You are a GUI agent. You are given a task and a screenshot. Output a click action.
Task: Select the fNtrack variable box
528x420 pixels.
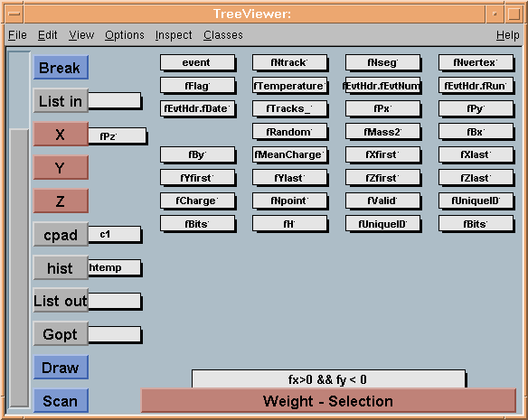coord(289,63)
